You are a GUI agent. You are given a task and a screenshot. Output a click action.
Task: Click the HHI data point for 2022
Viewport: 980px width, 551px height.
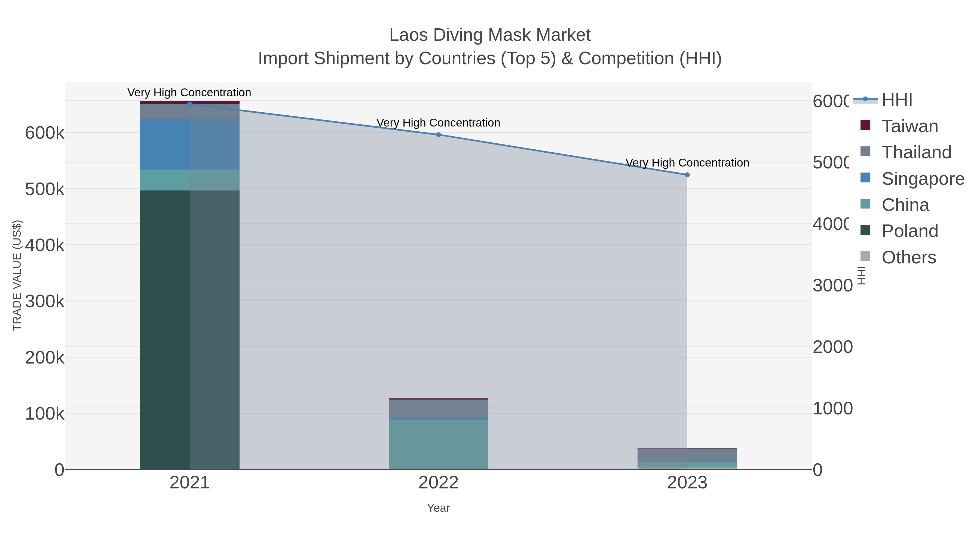coord(438,135)
